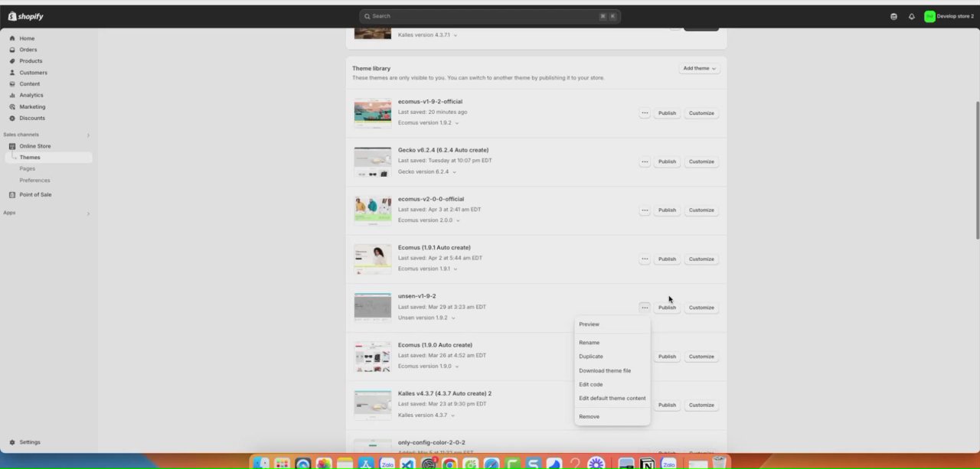Select Themes under Online Store
Screen dimensions: 980x469
pyautogui.click(x=48, y=158)
